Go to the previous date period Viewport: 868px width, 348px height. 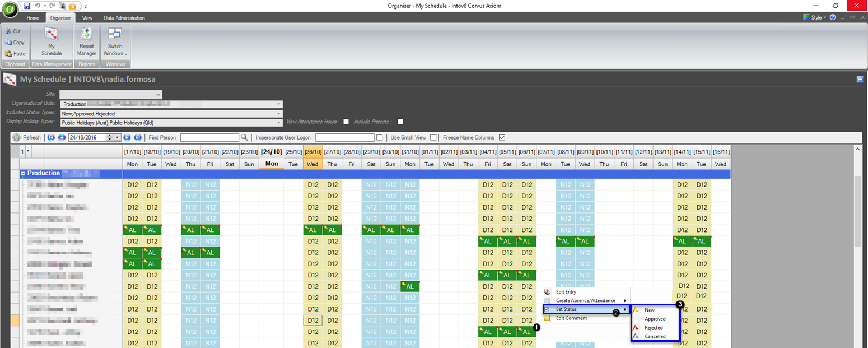pyautogui.click(x=62, y=137)
